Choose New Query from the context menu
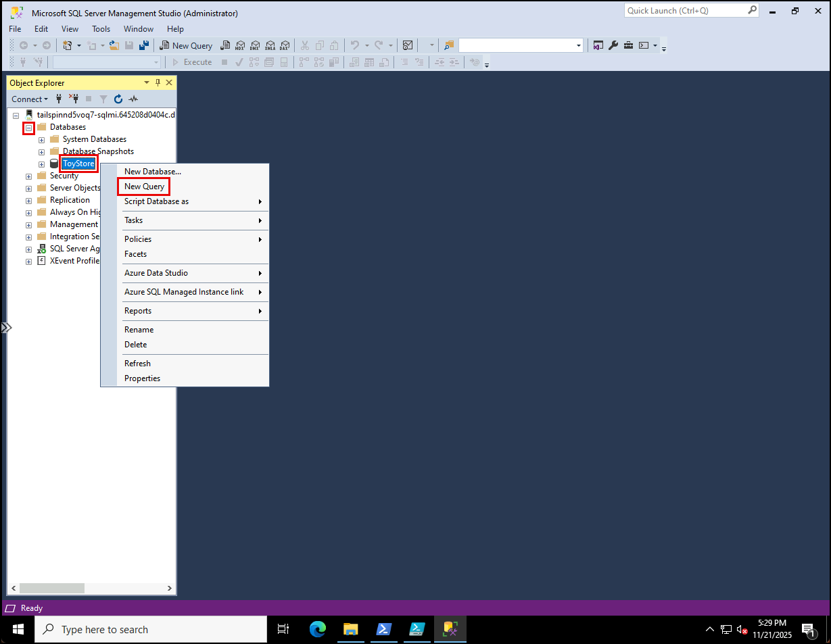Image resolution: width=831 pixels, height=644 pixels. coord(143,187)
